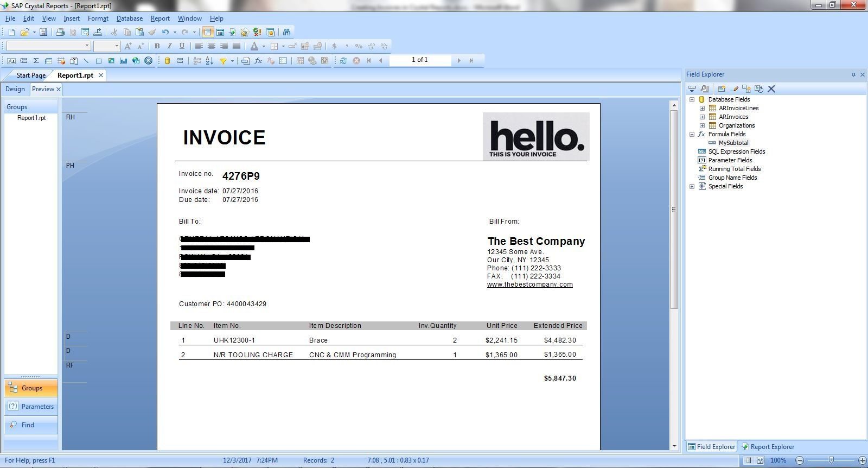Expand the Special Fields node
This screenshot has width=868, height=468.
[692, 187]
